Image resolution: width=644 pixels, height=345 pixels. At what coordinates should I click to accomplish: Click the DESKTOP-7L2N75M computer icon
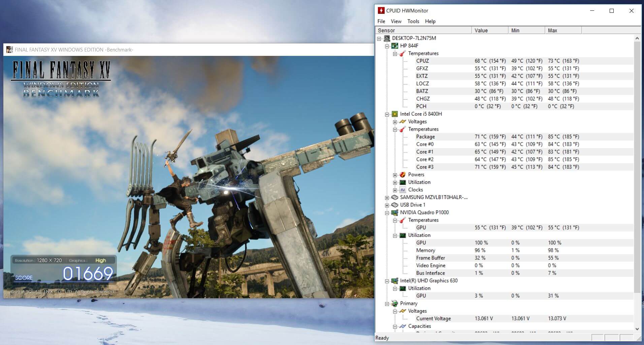[x=387, y=38]
